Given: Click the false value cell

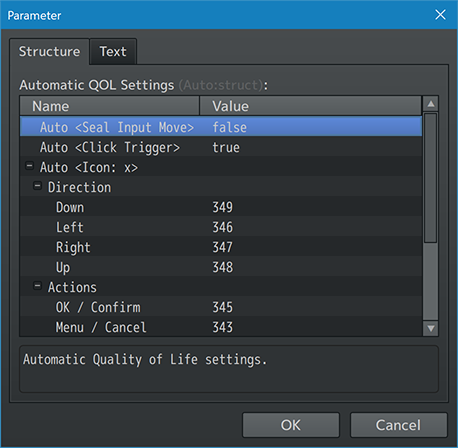Looking at the screenshot, I should [x=230, y=127].
